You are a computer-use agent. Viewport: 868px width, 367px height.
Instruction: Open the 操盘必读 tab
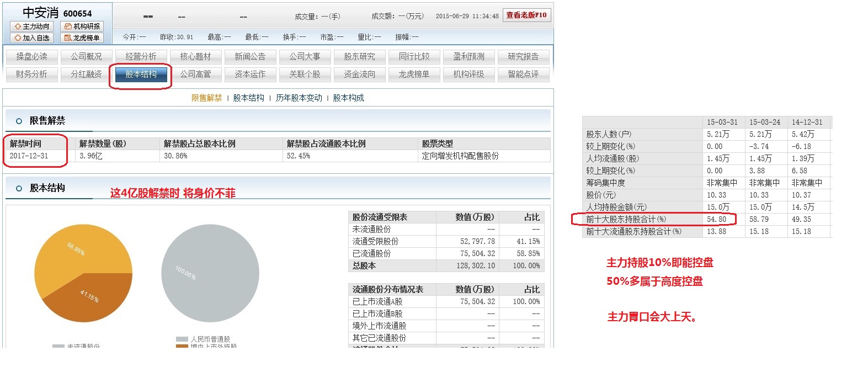click(31, 56)
